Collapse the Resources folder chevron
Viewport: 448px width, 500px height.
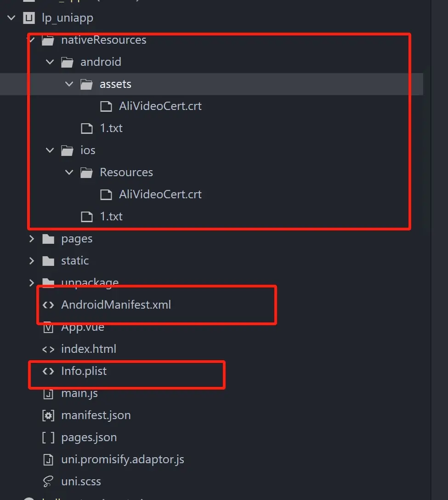[x=69, y=172]
